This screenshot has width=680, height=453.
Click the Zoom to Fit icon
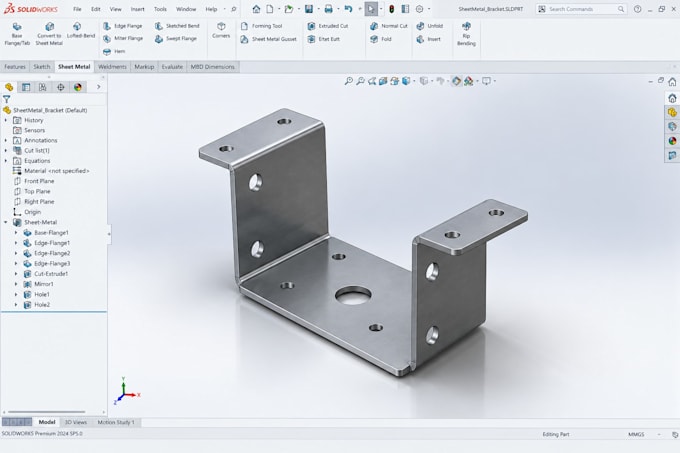point(348,81)
